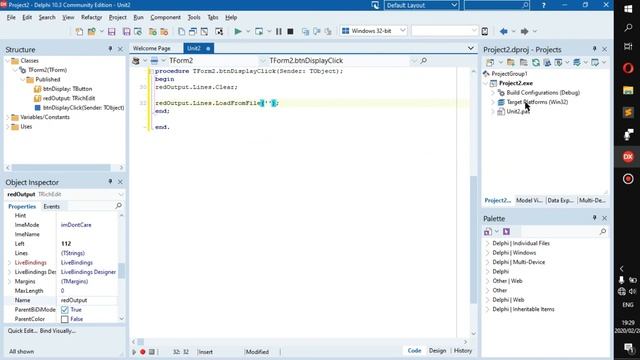Click the New items toolbar icon
This screenshot has width=640, height=360.
coord(79,31)
